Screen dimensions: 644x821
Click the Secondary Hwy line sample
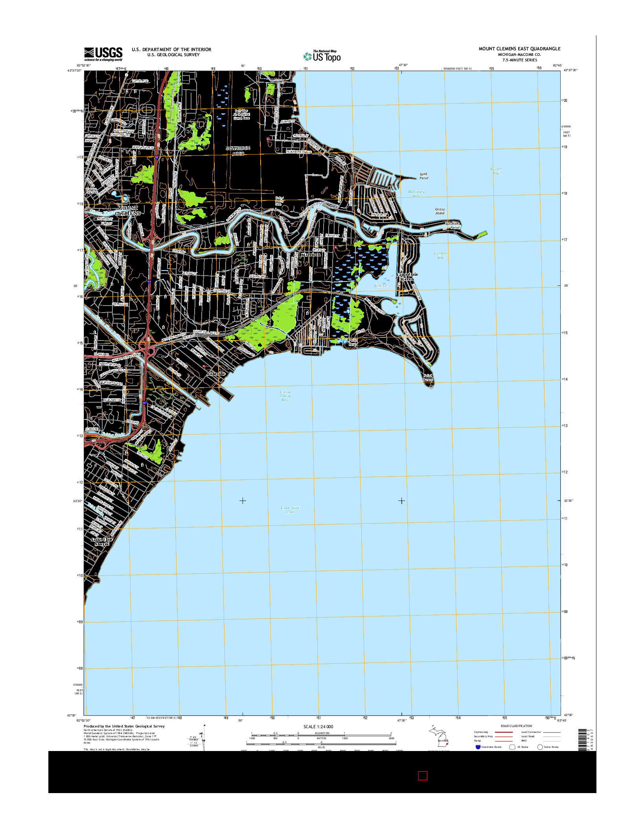(x=503, y=736)
